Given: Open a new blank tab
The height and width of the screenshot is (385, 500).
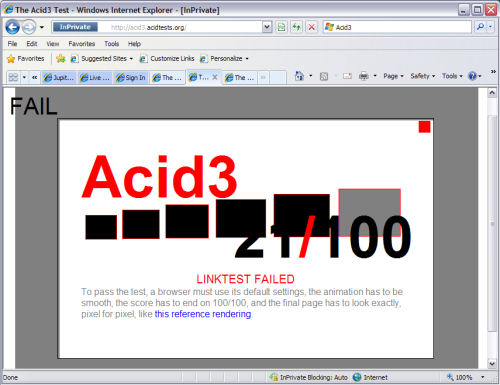Looking at the screenshot, I should [x=278, y=77].
